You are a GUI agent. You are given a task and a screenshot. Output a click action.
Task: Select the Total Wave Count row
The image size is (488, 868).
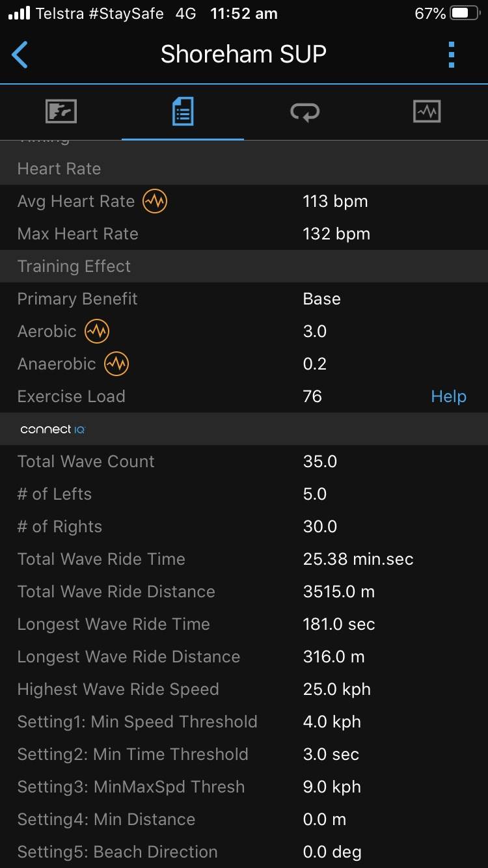click(243, 461)
